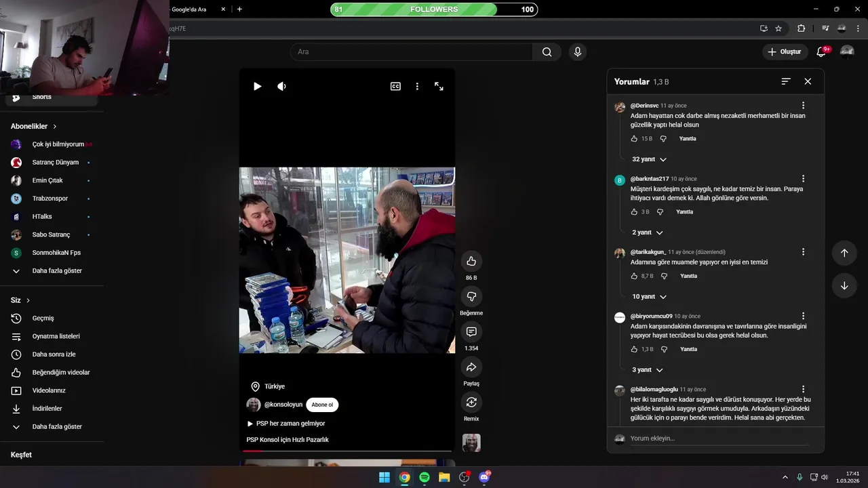Open linked video PSP her zaman gelmiyor
The width and height of the screenshot is (868, 488).
(x=286, y=424)
